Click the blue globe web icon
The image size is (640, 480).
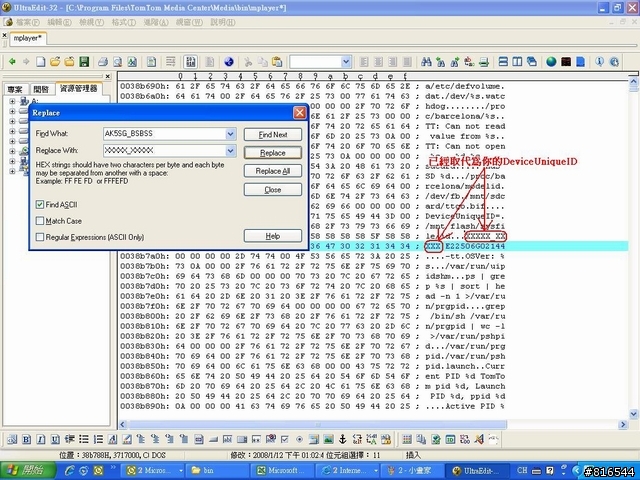point(229,62)
